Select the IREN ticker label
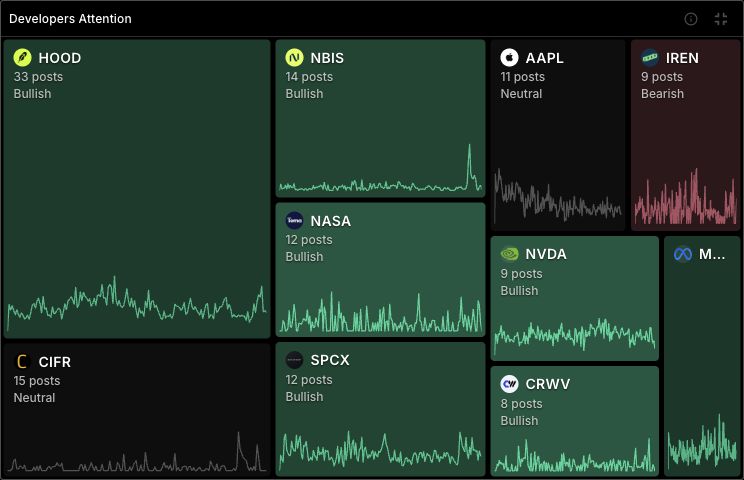 click(682, 58)
